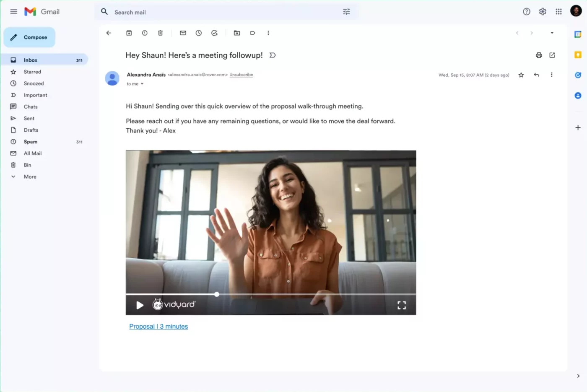Click the Unsubscribe link

click(241, 75)
